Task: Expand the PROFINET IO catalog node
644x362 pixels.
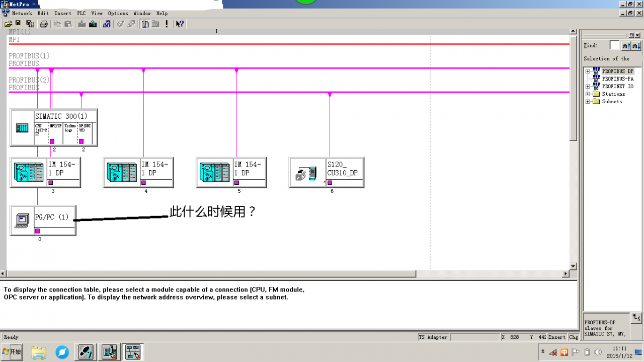Action: point(587,87)
